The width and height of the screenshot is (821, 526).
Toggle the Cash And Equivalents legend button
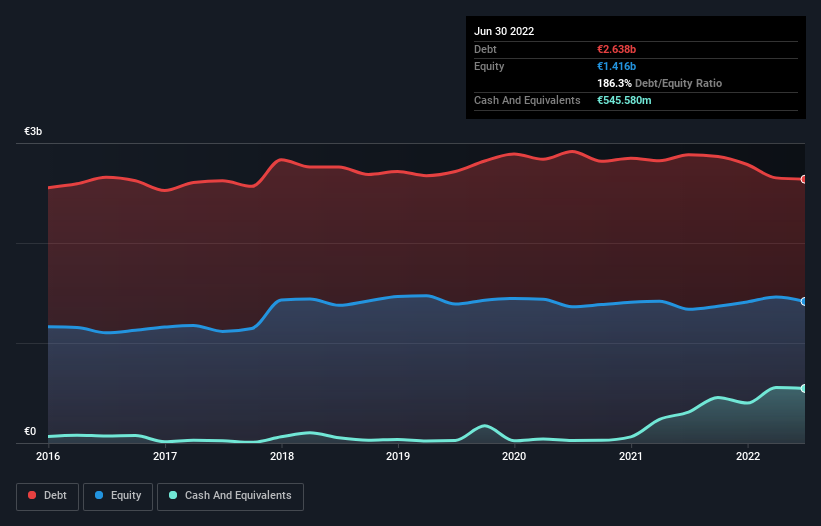(x=230, y=496)
